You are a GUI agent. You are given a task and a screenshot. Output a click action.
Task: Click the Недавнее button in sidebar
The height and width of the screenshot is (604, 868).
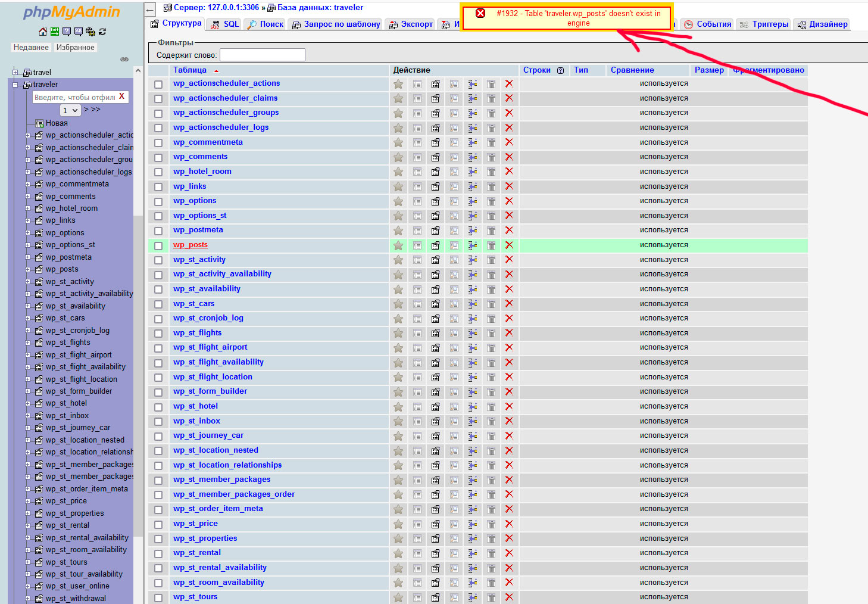pyautogui.click(x=31, y=47)
